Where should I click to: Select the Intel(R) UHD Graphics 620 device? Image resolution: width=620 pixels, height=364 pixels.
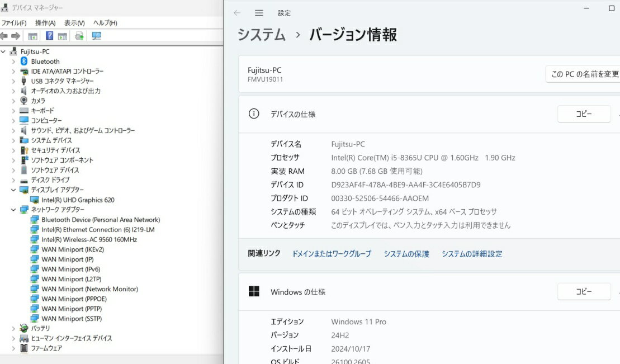click(x=78, y=200)
